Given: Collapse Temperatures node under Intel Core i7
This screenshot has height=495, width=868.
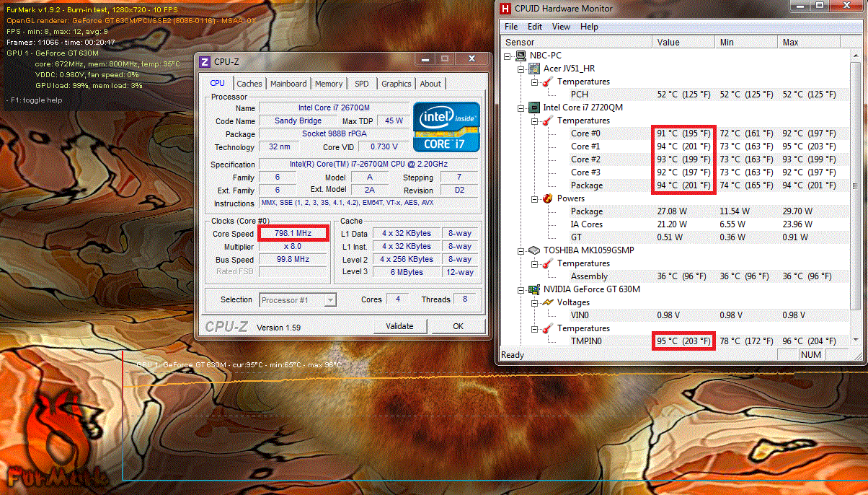Looking at the screenshot, I should (x=534, y=121).
